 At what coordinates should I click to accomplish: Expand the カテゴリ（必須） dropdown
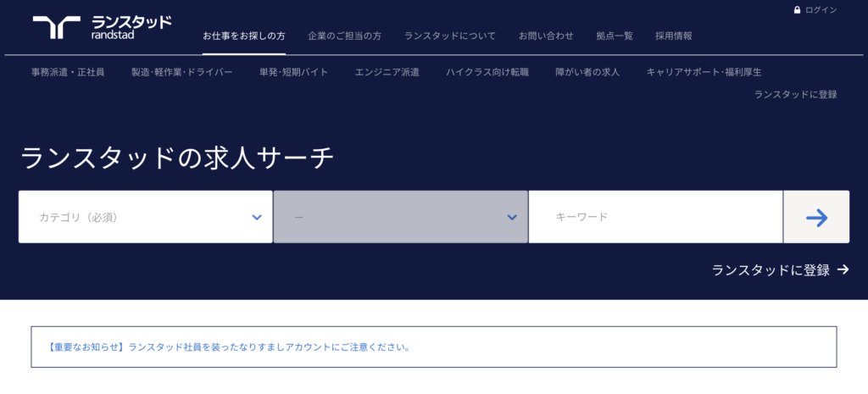tap(146, 217)
